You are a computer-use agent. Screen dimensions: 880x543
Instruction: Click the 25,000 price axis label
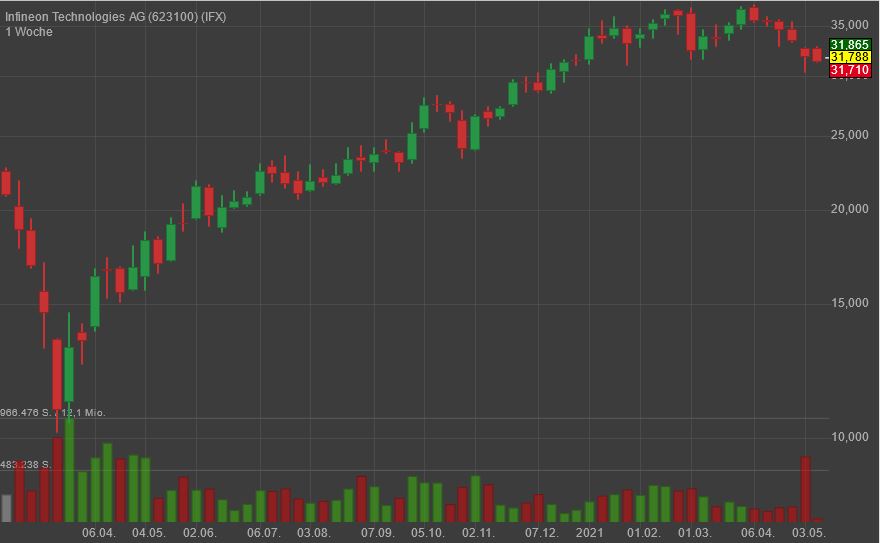point(849,135)
